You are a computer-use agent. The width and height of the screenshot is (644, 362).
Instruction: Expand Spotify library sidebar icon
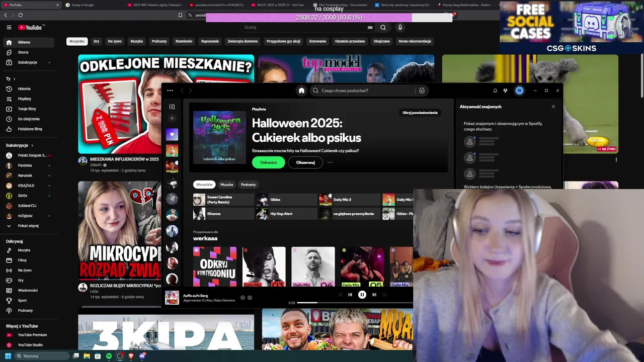[x=172, y=107]
